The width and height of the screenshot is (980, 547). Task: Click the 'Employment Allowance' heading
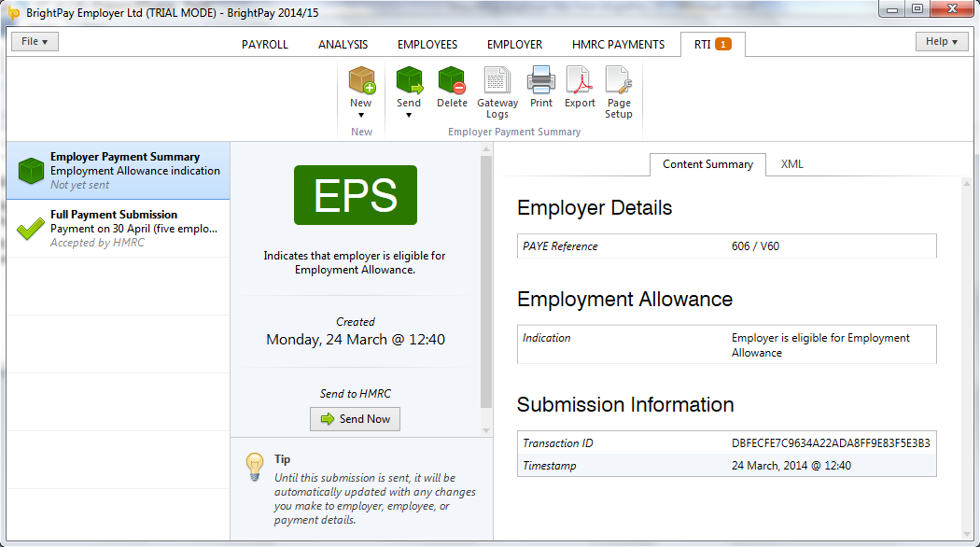click(624, 300)
